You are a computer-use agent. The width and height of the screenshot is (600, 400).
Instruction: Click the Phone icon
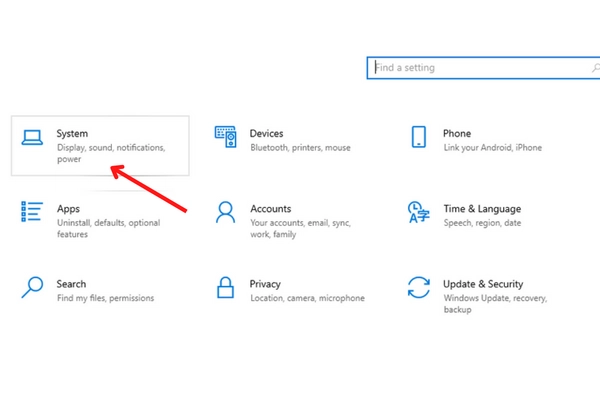[419, 137]
